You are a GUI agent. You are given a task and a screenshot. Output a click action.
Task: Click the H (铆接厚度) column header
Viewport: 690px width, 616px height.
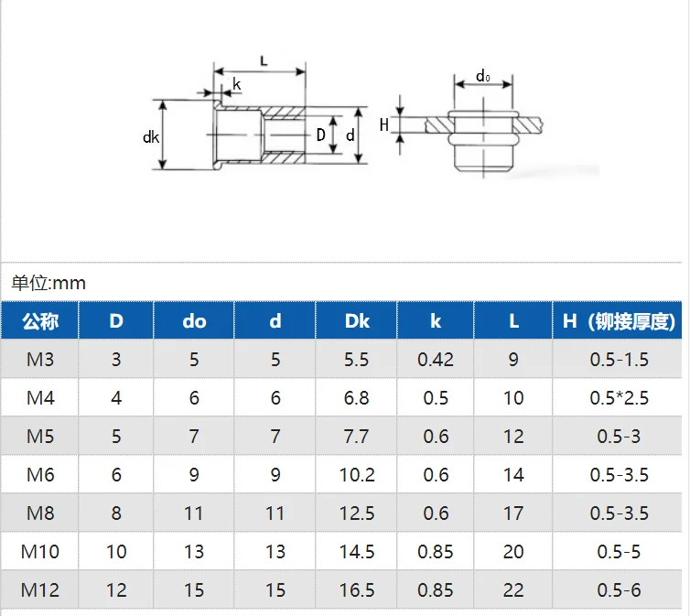coord(620,321)
